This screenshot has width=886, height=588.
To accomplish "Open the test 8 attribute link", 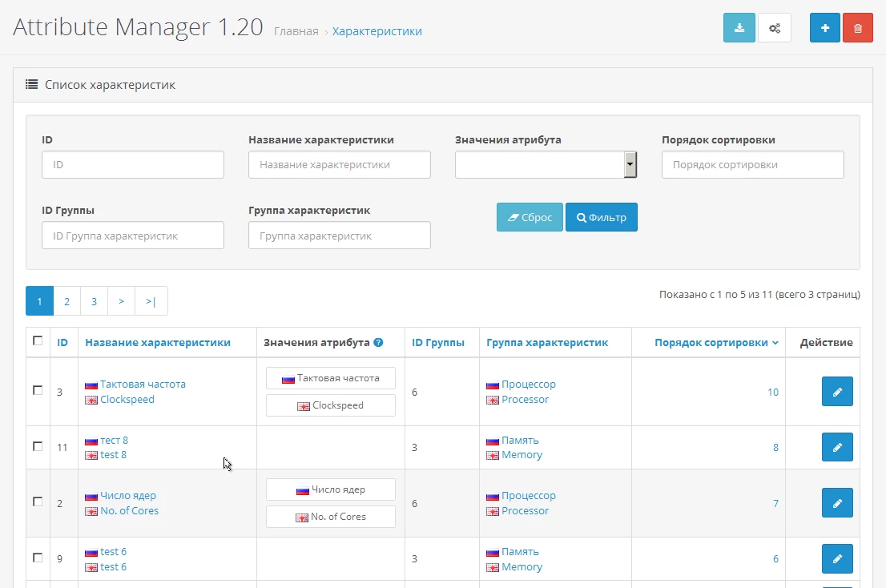I will pyautogui.click(x=113, y=455).
